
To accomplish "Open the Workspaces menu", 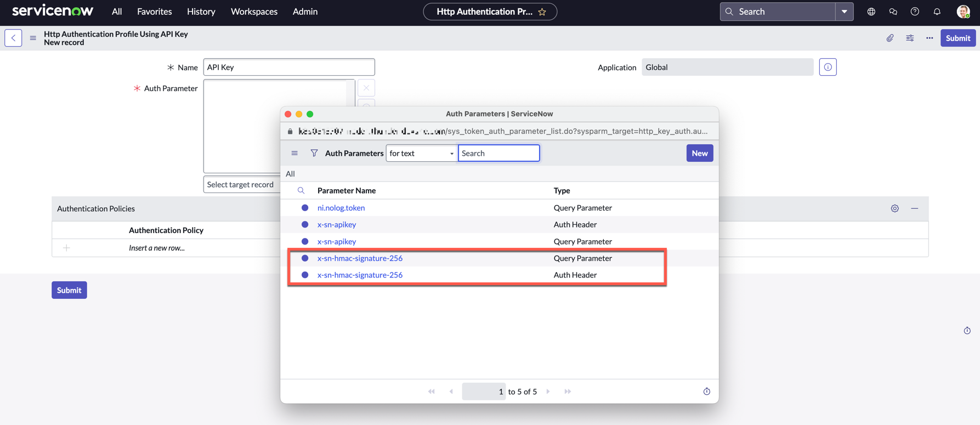I will click(254, 12).
